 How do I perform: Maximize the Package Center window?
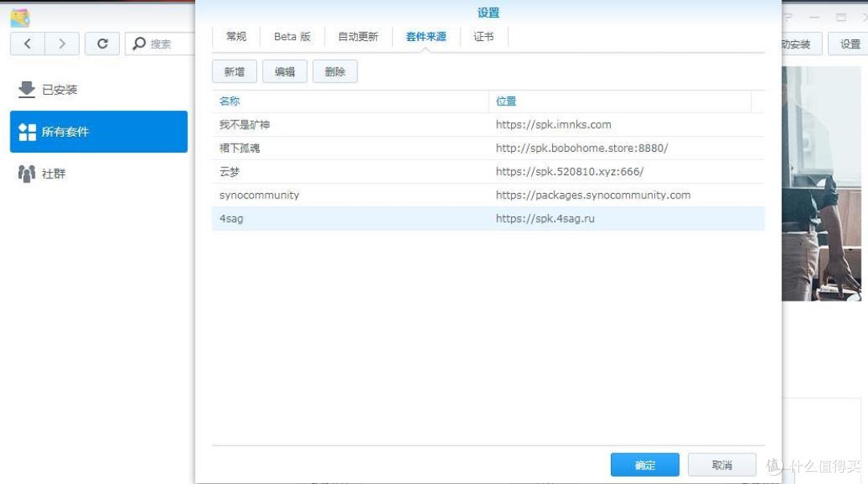841,18
